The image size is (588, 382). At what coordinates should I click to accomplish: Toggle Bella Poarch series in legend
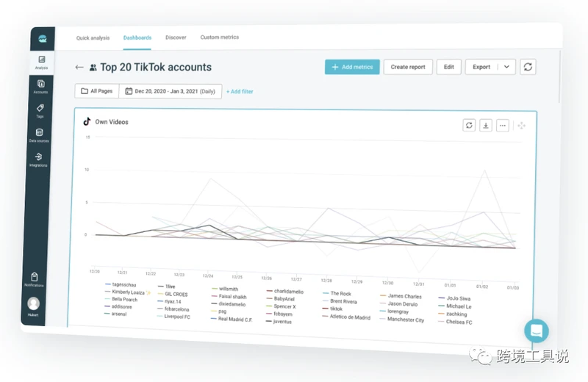pos(121,299)
